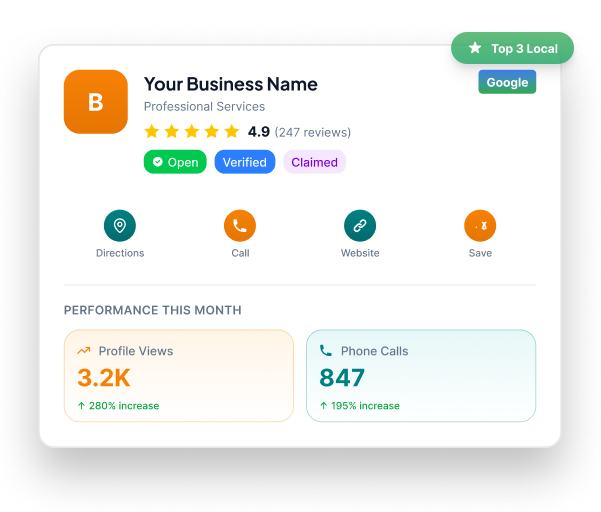The width and height of the screenshot is (601, 512).
Task: Click the Directions location pin icon
Action: click(120, 226)
